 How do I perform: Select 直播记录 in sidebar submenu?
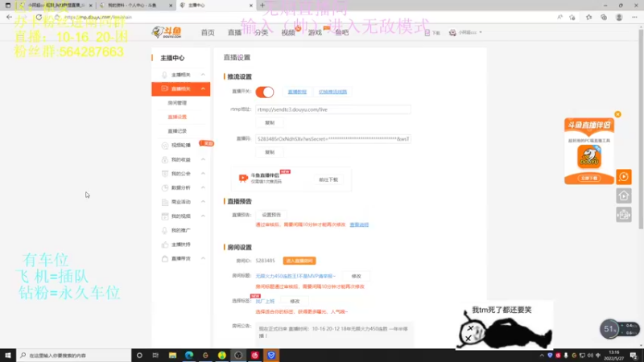[177, 131]
